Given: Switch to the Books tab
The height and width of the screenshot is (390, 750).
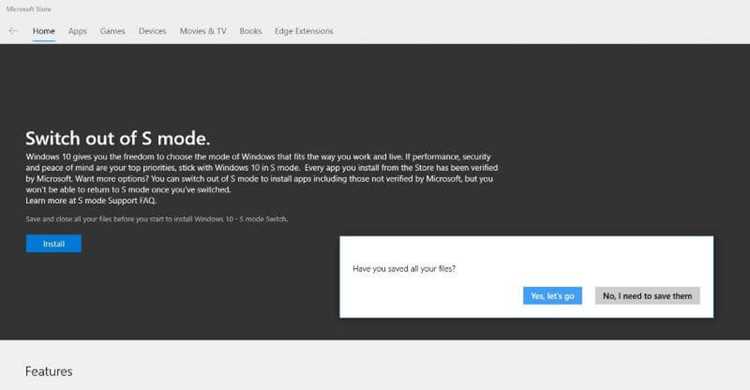Looking at the screenshot, I should click(x=251, y=31).
